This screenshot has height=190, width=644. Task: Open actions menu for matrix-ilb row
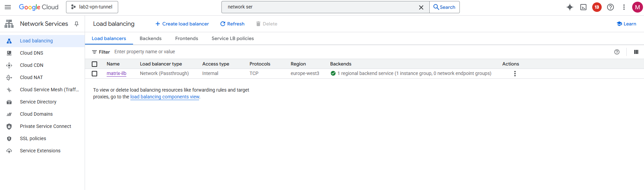pos(515,74)
